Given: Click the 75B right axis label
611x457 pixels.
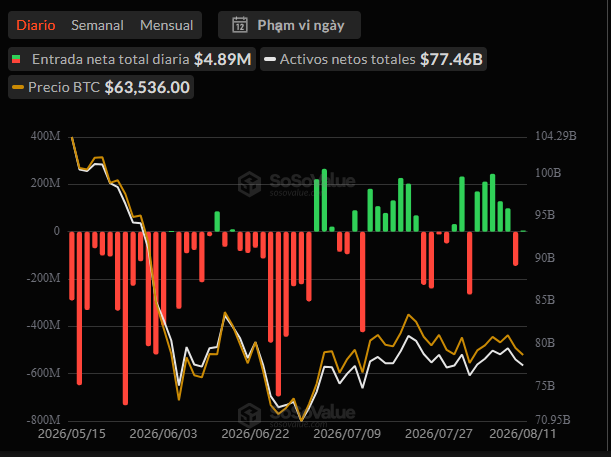Looking at the screenshot, I should pos(545,386).
